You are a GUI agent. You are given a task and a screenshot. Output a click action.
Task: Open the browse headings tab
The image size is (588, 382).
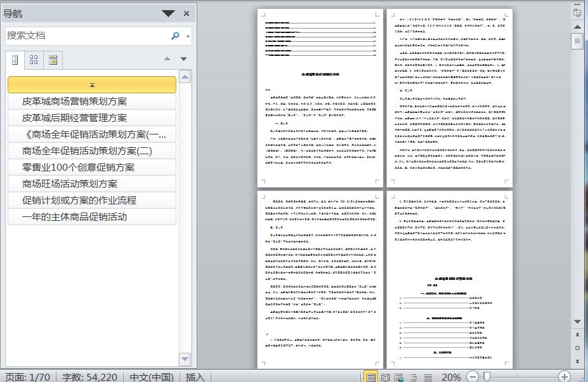[x=15, y=60]
